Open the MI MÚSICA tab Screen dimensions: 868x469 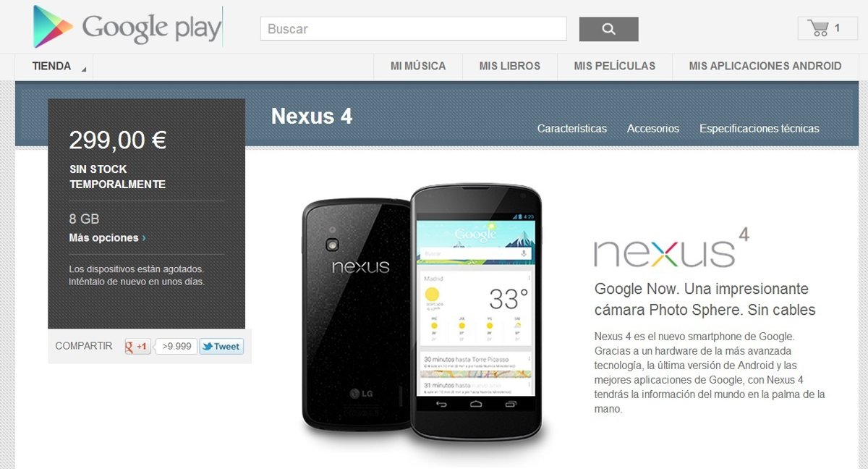click(418, 66)
